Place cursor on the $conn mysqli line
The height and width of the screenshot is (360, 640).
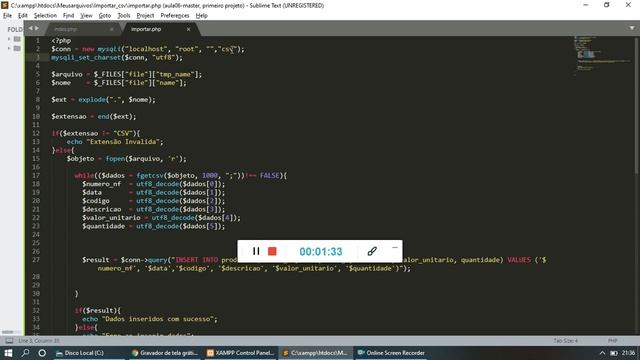[x=148, y=49]
